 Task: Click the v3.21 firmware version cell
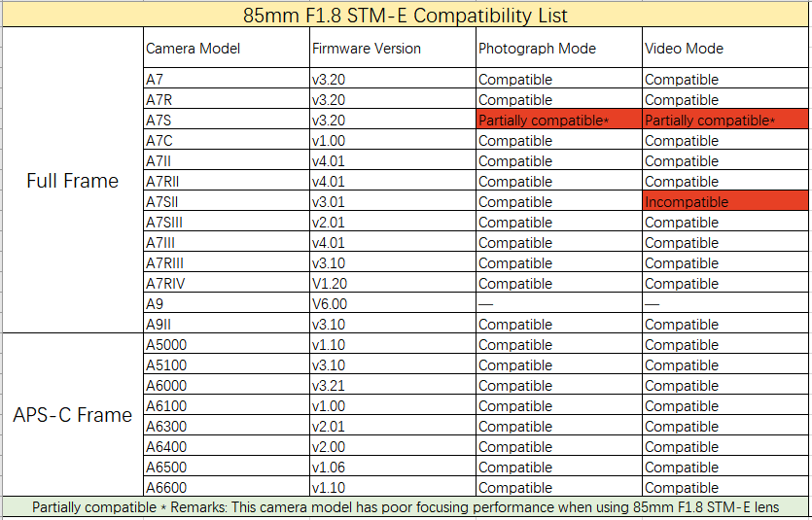click(392, 386)
